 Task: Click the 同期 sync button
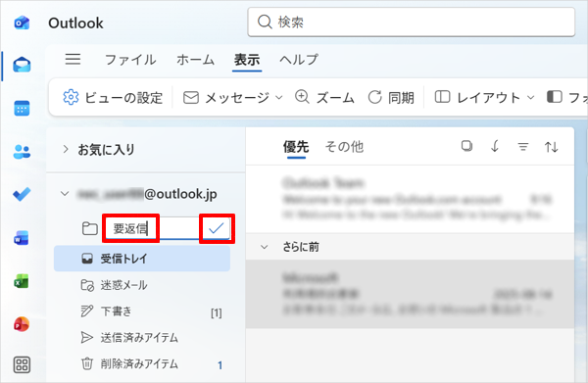[391, 98]
